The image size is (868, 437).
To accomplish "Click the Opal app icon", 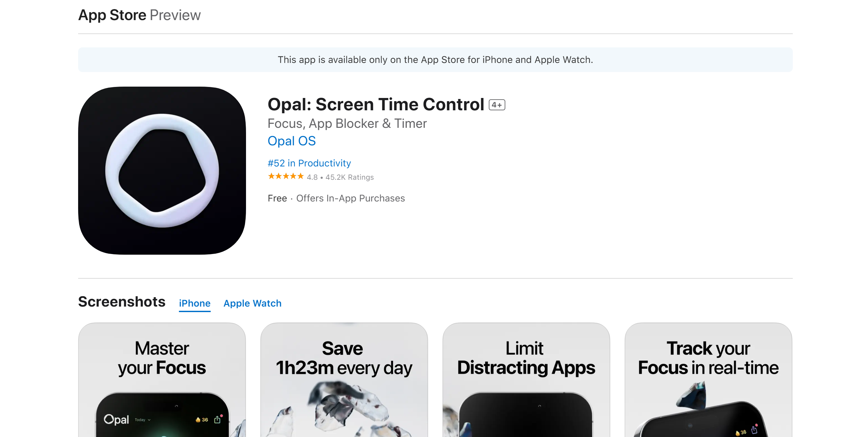I will tap(162, 171).
